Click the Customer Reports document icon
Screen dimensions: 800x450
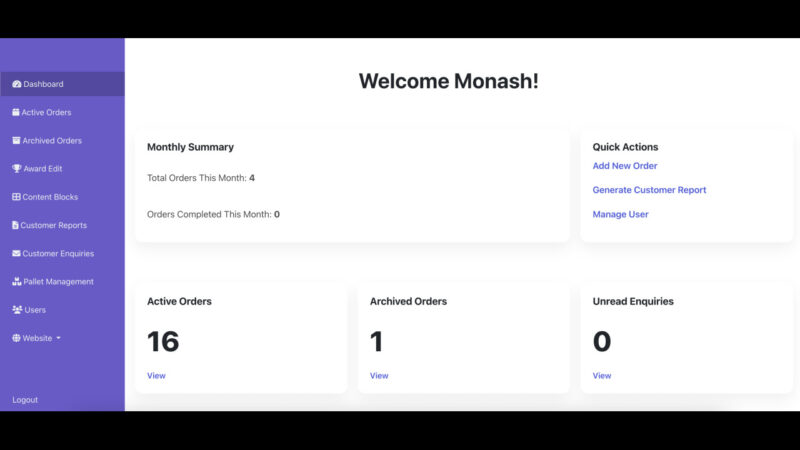point(16,225)
